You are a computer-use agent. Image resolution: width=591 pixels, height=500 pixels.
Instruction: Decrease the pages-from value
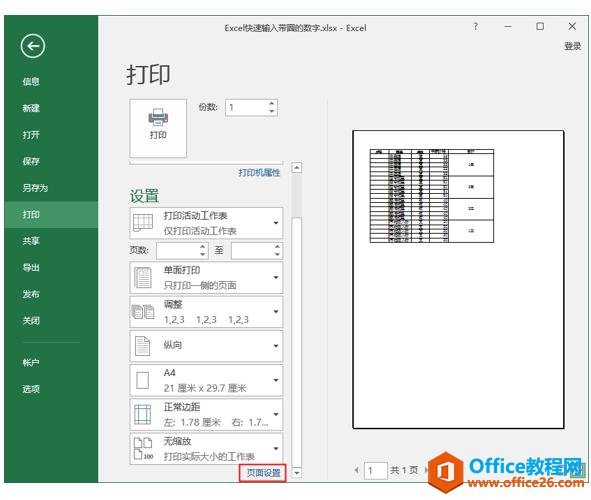click(203, 255)
